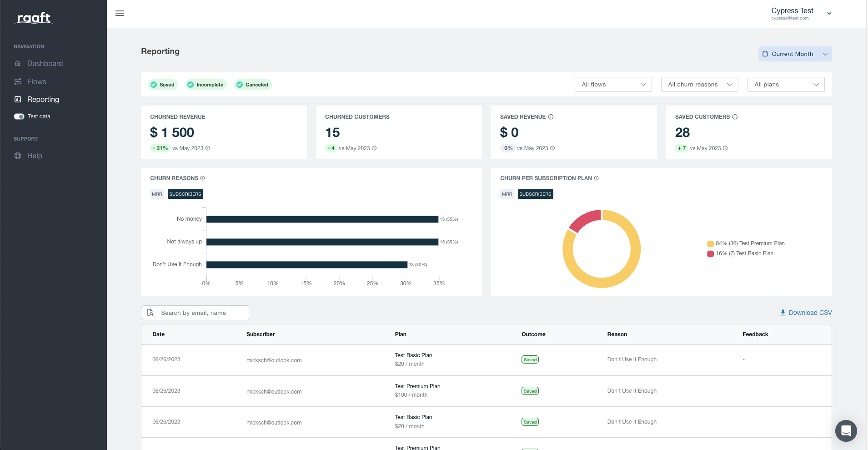Open the All churn reasons dropdown
Image resolution: width=868 pixels, height=450 pixels.
699,85
